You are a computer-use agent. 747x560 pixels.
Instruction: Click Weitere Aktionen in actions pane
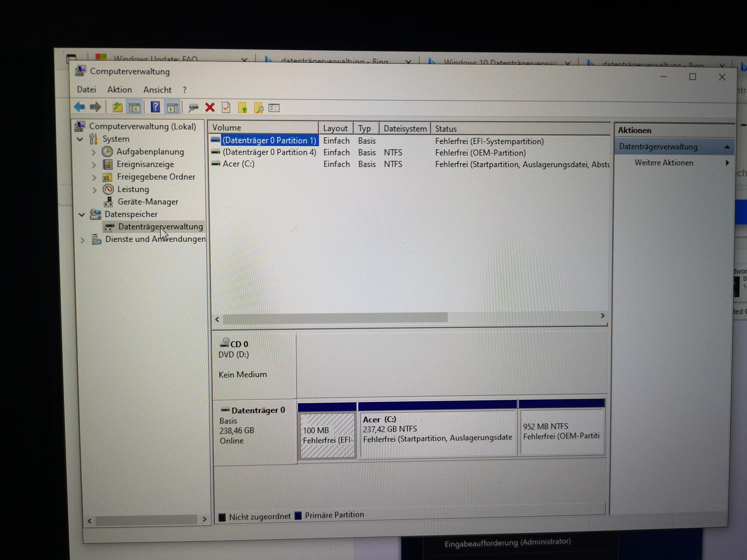(664, 163)
